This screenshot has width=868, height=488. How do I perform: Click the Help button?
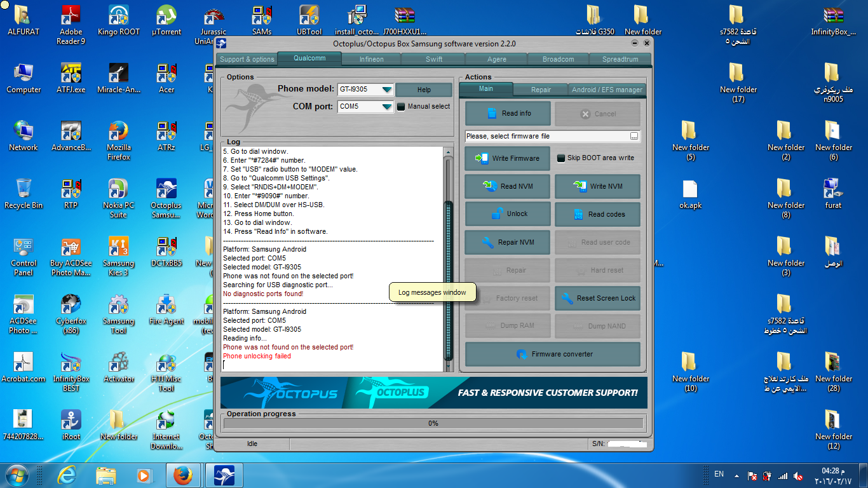click(x=424, y=90)
